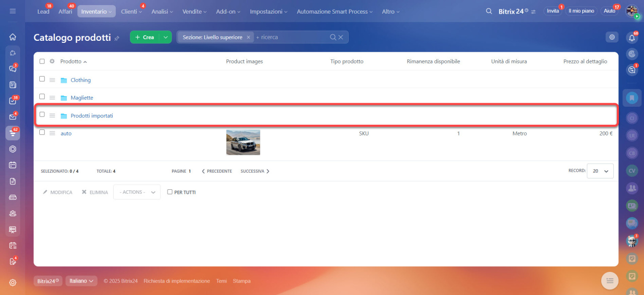Click the search magnifier in top bar
This screenshot has width=644, height=295.
coord(489,11)
